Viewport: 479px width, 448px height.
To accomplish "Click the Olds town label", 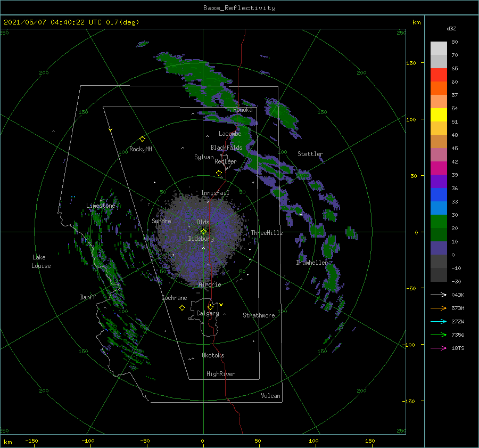I will [x=203, y=222].
